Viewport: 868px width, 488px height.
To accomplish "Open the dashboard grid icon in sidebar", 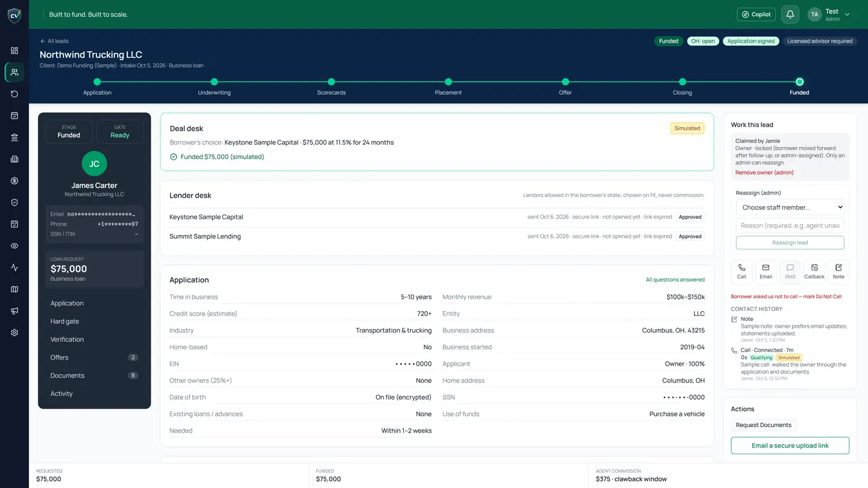I will pos(14,51).
